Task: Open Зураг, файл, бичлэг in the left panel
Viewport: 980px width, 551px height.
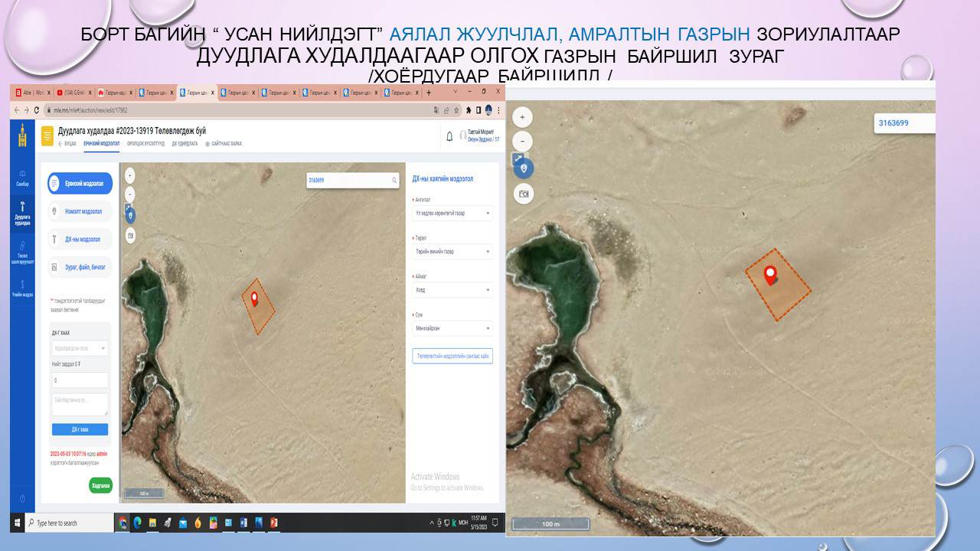Action: [x=80, y=266]
